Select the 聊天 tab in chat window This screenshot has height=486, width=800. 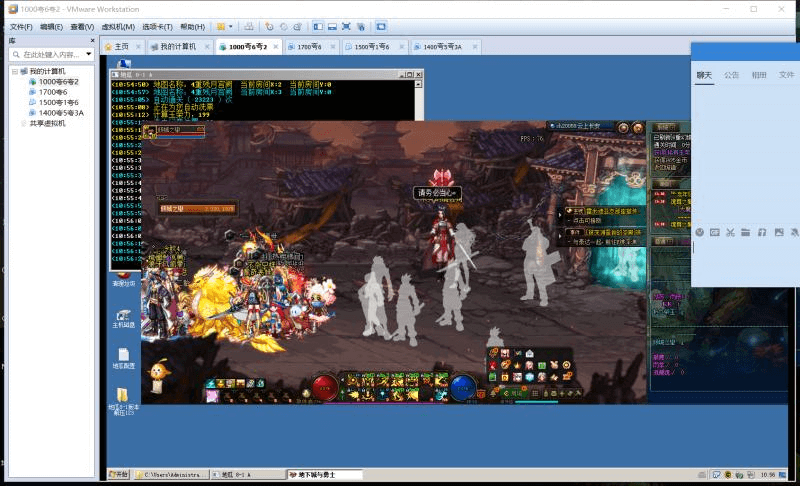pos(704,75)
